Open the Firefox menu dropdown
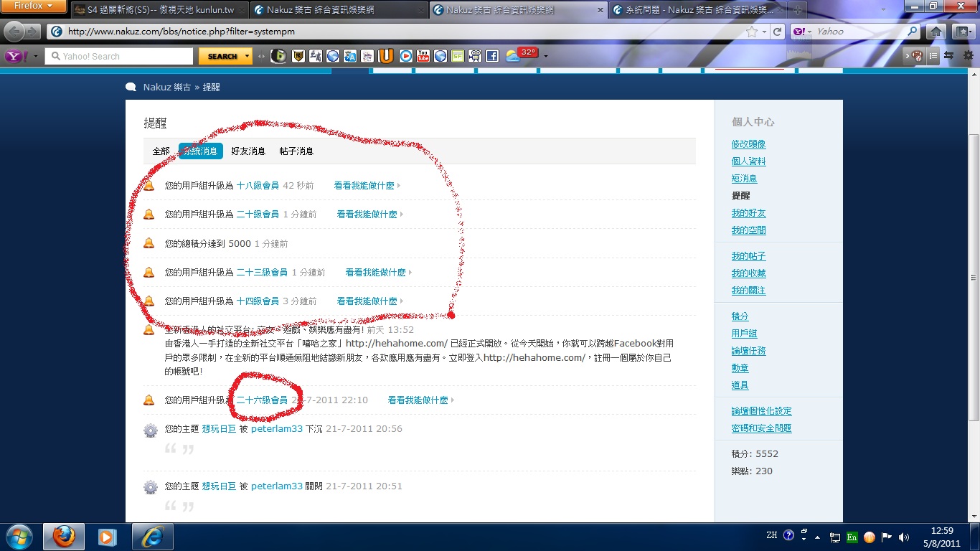The height and width of the screenshot is (551, 980). pos(34,6)
